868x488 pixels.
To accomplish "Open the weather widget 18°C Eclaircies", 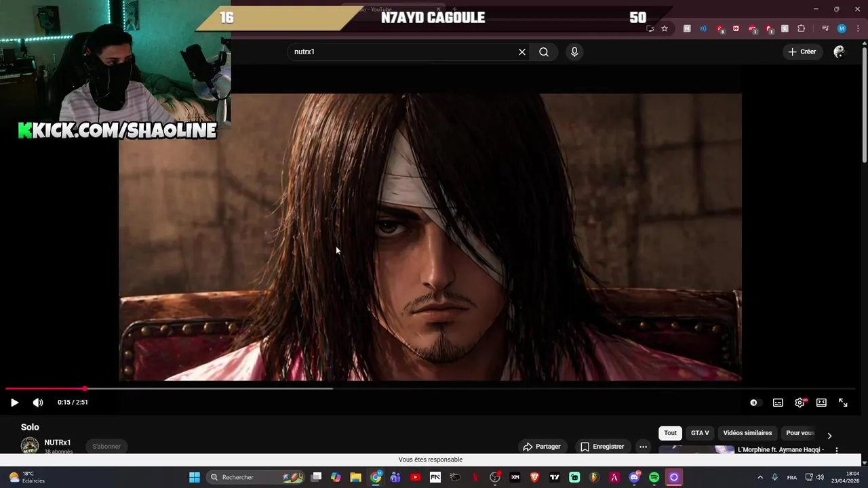I will [x=26, y=477].
